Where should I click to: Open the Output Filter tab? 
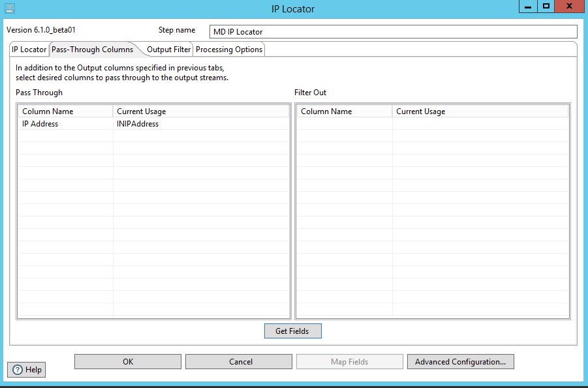[x=168, y=50]
